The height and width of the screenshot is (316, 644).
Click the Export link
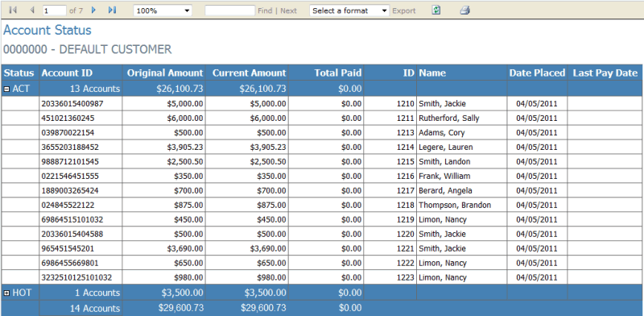pyautogui.click(x=404, y=10)
